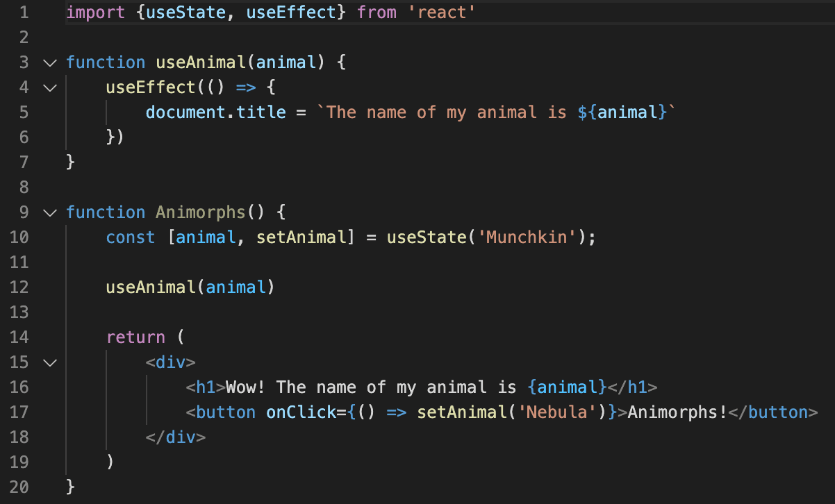
Task: Click the string 'react' on line 1
Action: click(x=443, y=12)
